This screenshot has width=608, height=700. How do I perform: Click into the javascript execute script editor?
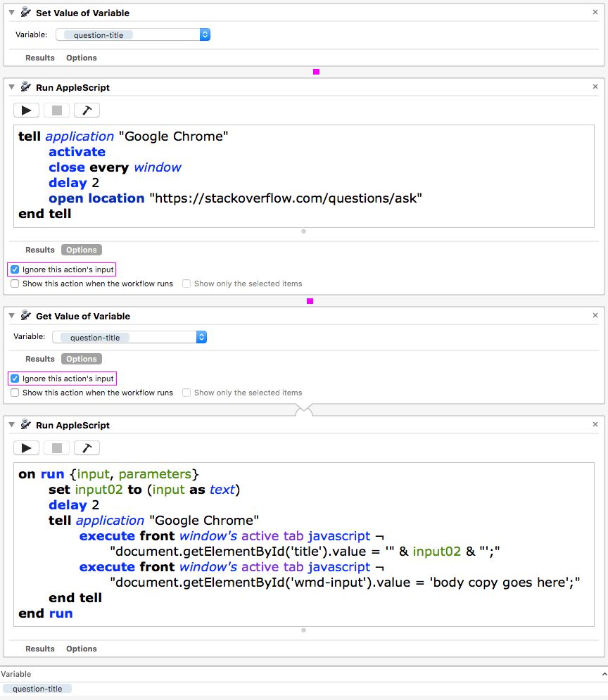[303, 545]
